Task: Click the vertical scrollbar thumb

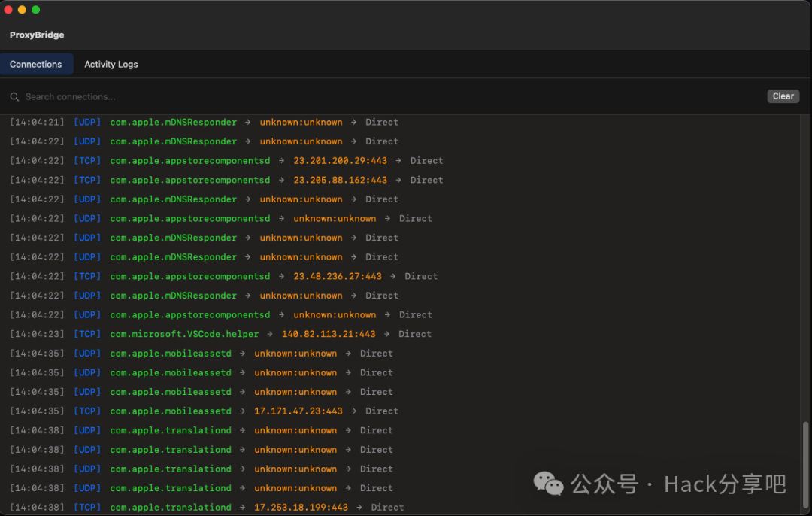Action: (x=806, y=466)
